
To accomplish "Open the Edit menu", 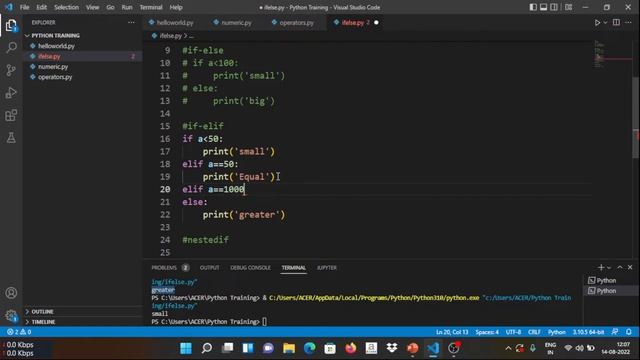I will click(x=41, y=7).
